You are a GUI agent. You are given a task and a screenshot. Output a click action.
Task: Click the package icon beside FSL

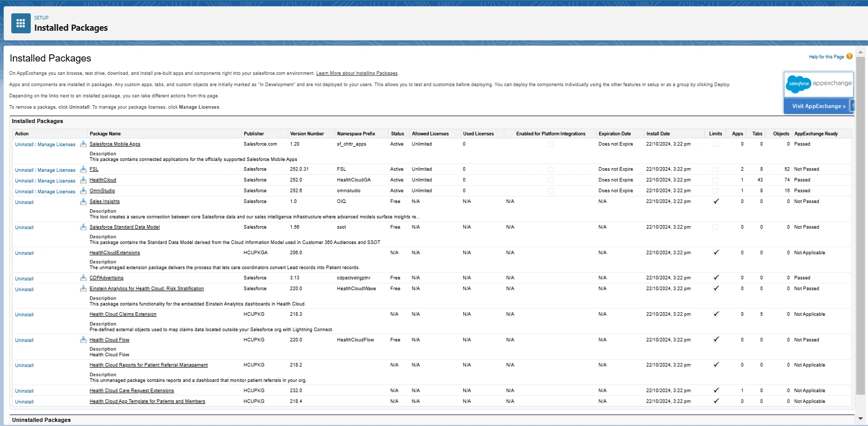83,169
